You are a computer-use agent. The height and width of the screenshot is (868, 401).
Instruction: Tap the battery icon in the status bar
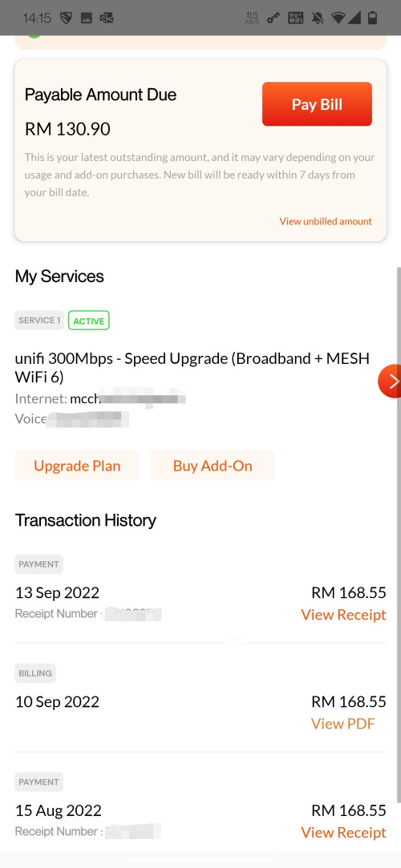click(373, 18)
